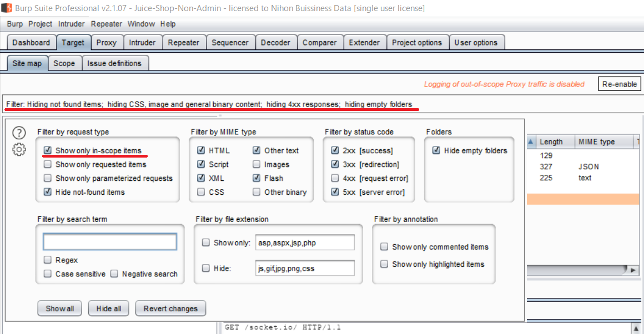
Task: Open the Scope sub-tab
Action: 64,64
